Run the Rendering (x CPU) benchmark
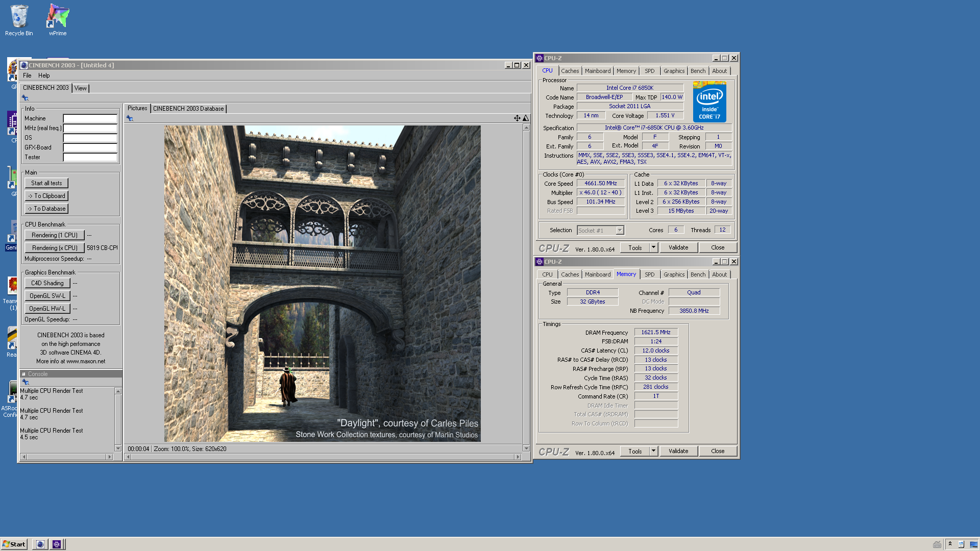 [x=55, y=248]
